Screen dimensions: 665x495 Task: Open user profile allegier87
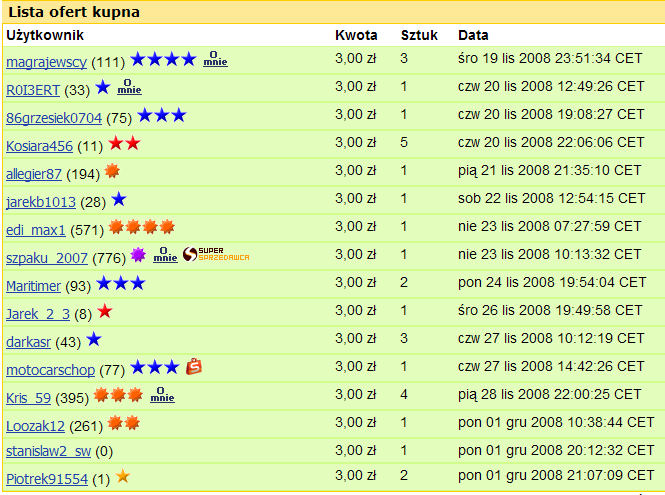(x=34, y=174)
